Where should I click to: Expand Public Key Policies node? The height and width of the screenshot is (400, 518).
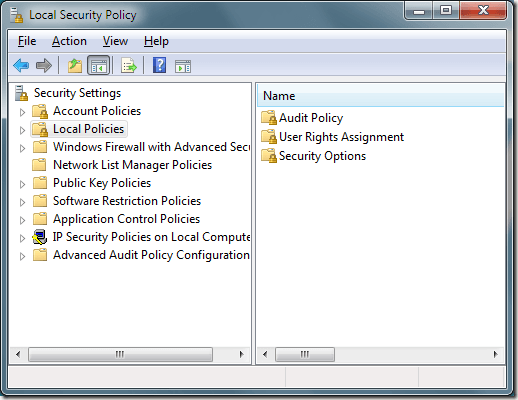pyautogui.click(x=22, y=184)
